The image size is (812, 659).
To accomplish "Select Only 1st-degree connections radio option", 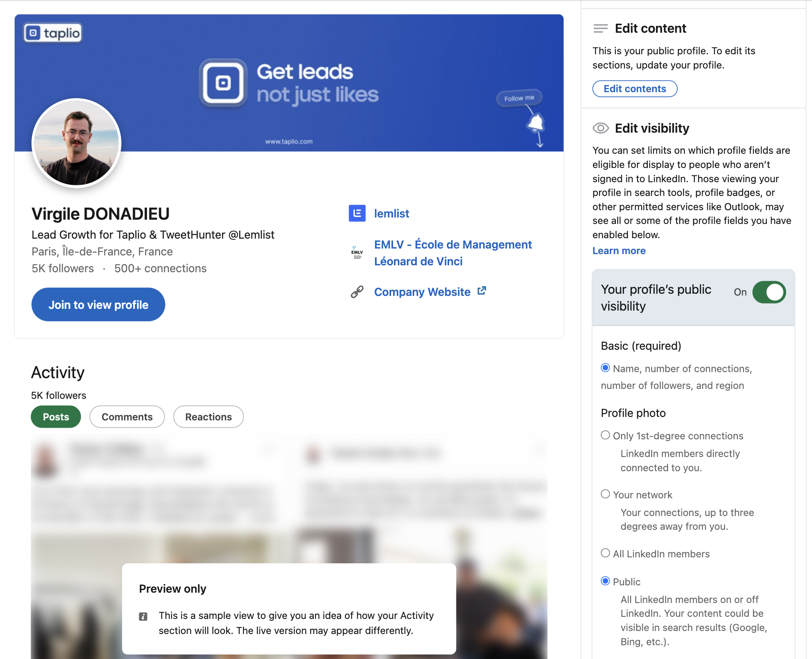I will click(605, 435).
